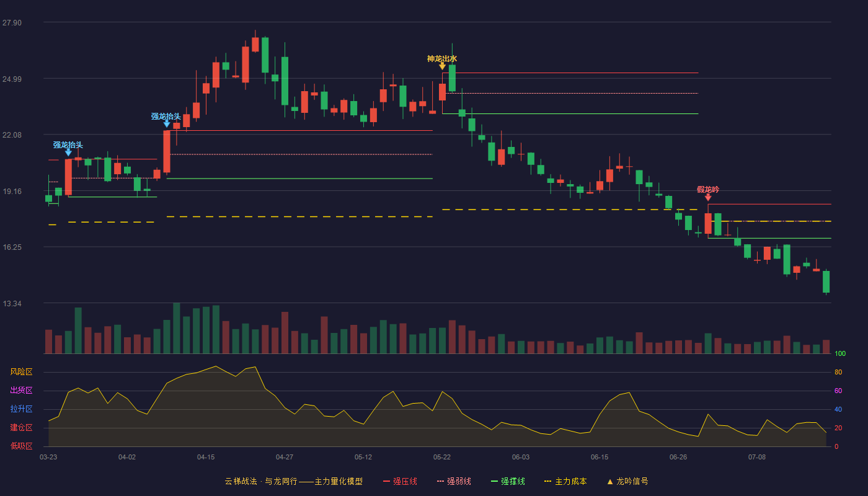Click the 07-08 date label

757,457
